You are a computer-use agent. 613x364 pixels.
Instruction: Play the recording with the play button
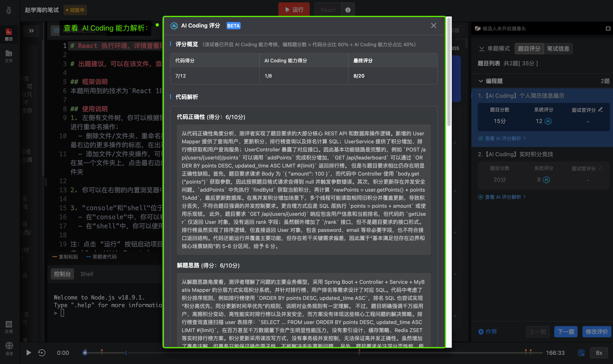click(x=29, y=353)
